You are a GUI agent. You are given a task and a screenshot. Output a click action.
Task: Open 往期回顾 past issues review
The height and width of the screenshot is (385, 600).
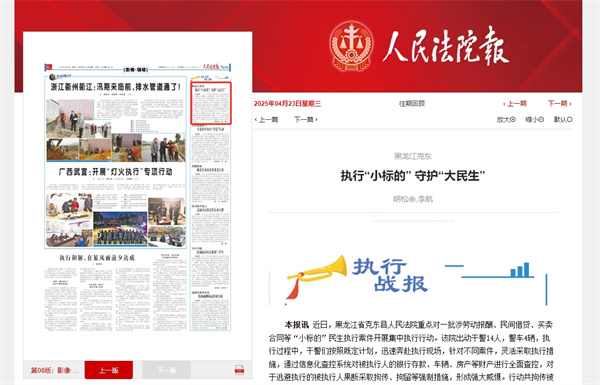[412, 103]
